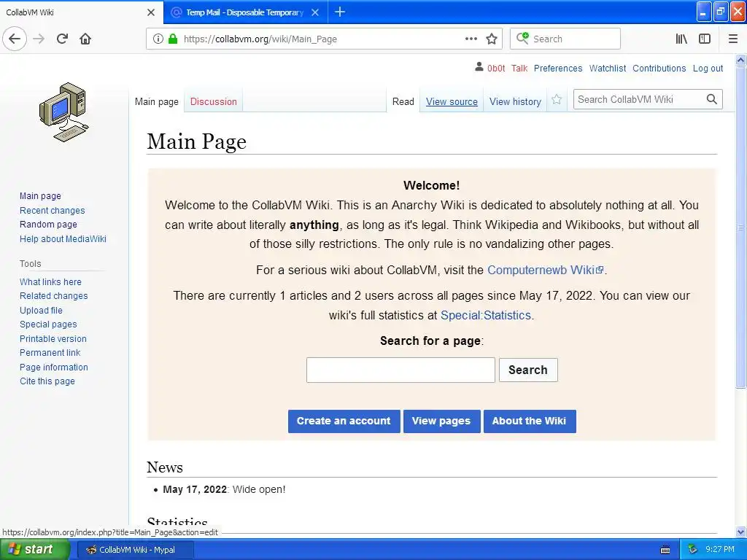The image size is (747, 560).
Task: Click the Search button under Search for a page
Action: 528,370
